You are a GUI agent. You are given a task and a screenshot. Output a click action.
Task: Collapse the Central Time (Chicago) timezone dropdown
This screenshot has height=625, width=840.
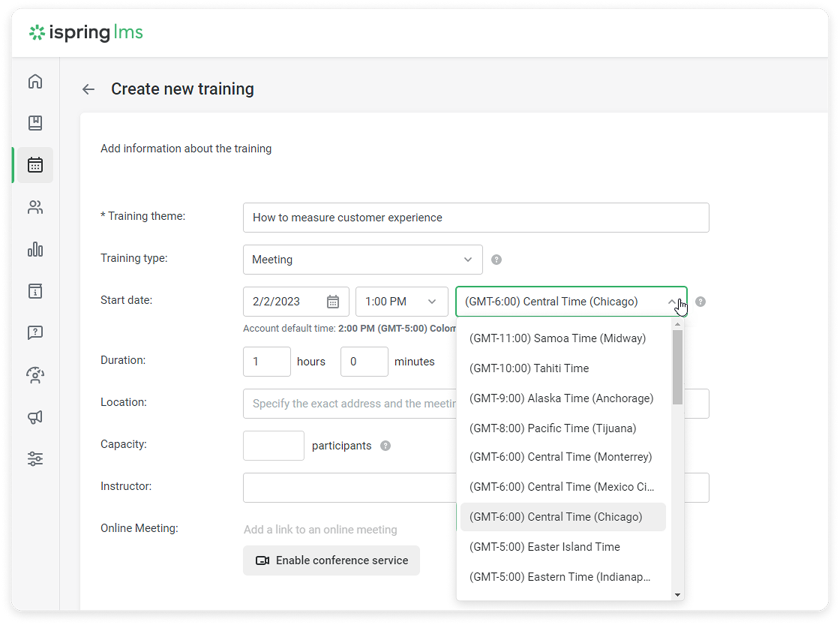671,302
